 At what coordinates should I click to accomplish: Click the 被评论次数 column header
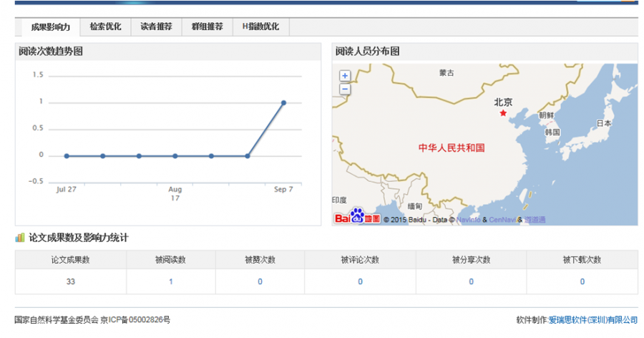pyautogui.click(x=360, y=260)
